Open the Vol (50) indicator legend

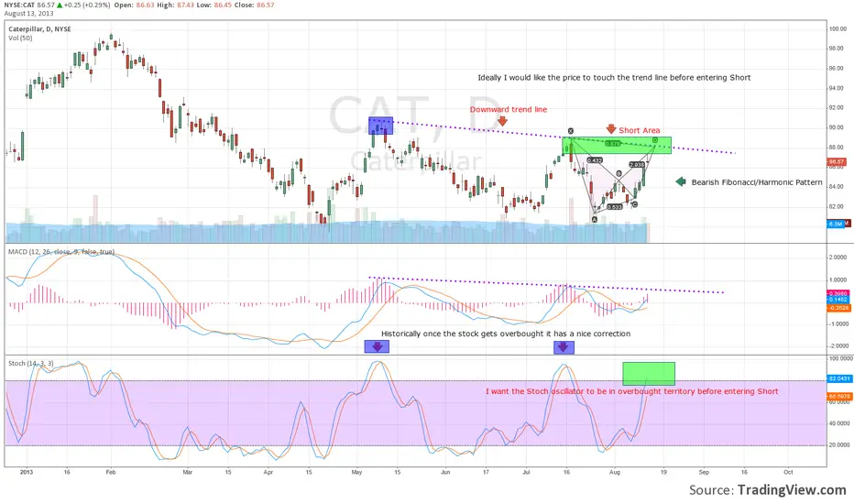[x=20, y=38]
